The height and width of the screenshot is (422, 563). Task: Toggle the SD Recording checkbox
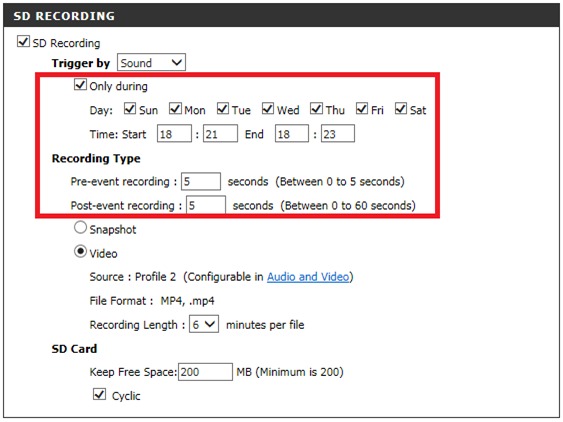click(x=23, y=41)
